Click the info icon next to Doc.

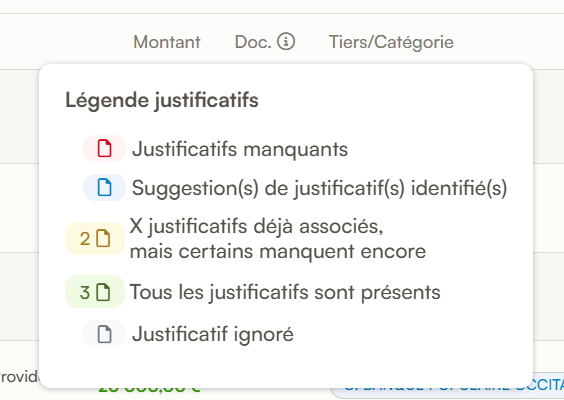286,41
